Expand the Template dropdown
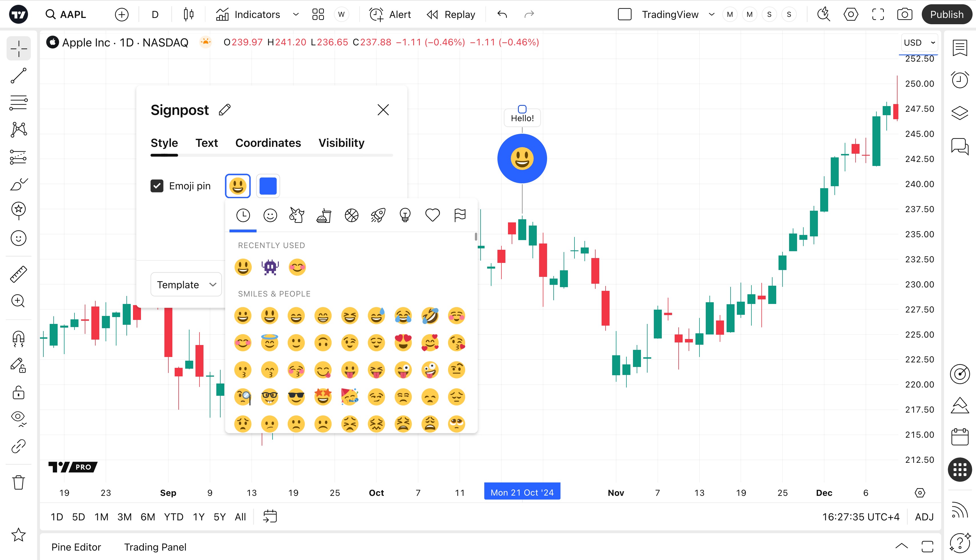The width and height of the screenshot is (976, 560). click(186, 285)
